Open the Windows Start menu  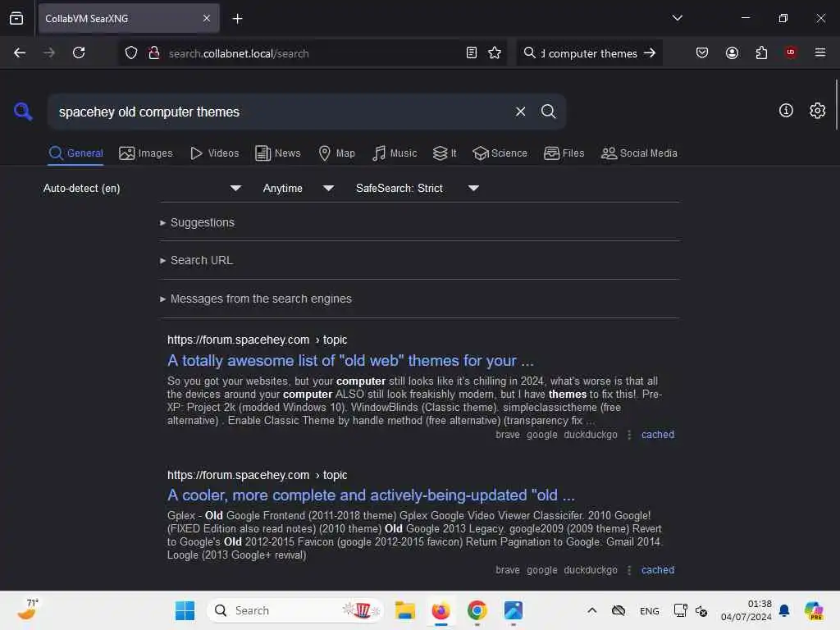pos(185,610)
